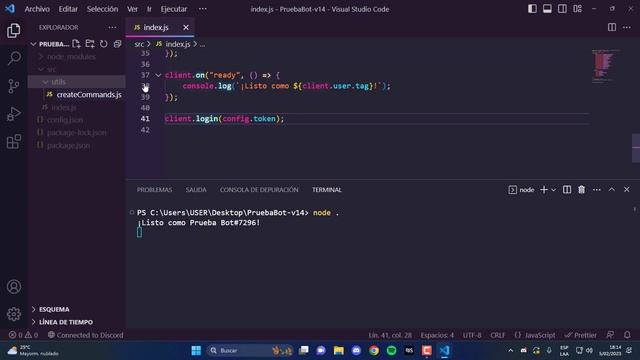Change line ending via CRLF item

(498, 335)
